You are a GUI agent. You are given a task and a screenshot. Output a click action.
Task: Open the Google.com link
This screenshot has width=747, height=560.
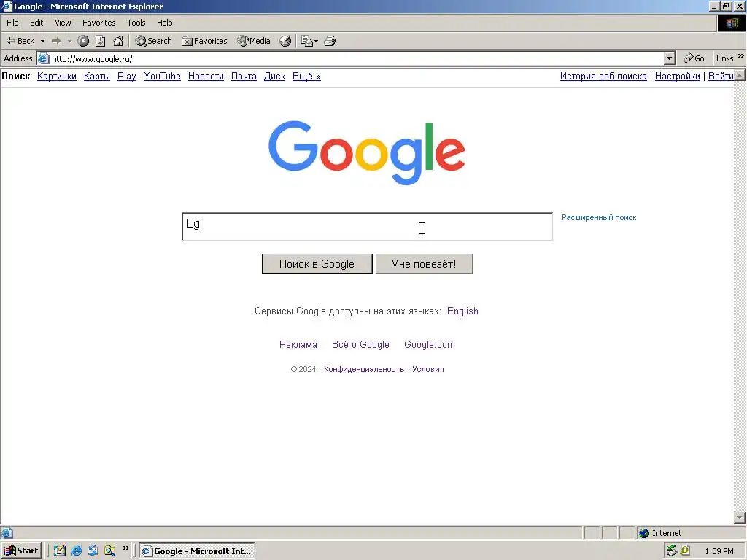click(429, 345)
